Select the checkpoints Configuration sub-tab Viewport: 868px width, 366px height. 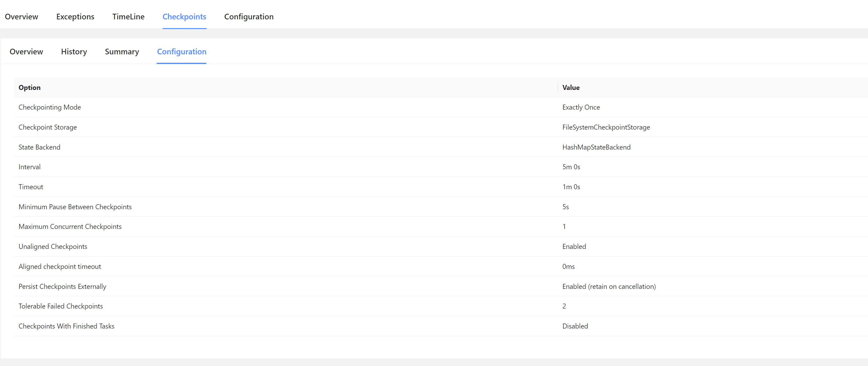coord(182,52)
